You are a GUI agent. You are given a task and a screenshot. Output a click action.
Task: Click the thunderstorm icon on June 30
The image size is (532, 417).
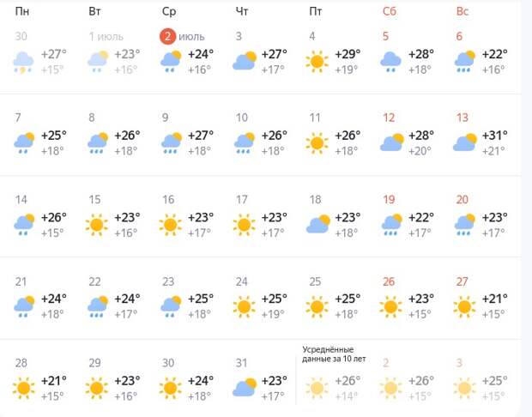(23, 63)
